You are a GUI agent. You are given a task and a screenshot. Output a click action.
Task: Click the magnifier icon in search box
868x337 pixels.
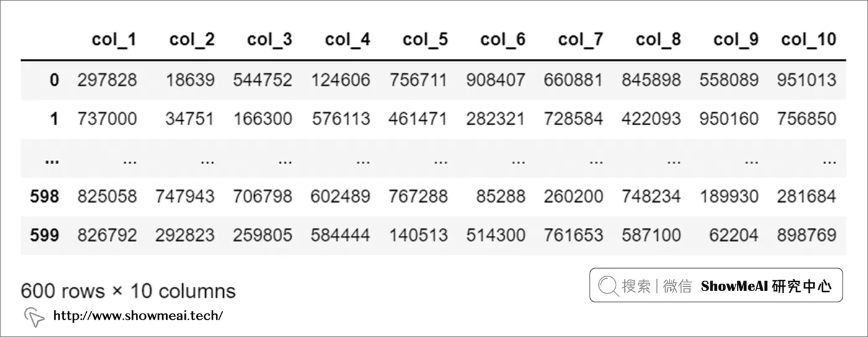(x=608, y=286)
